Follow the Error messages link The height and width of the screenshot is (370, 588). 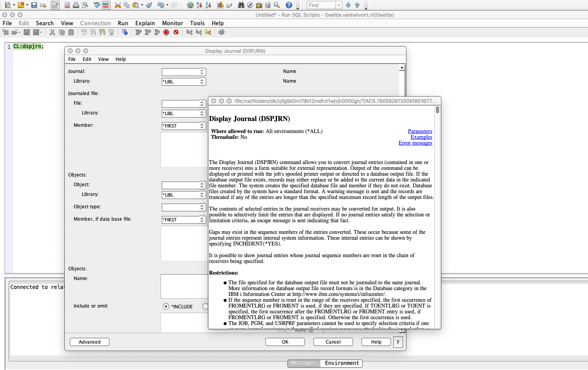415,143
